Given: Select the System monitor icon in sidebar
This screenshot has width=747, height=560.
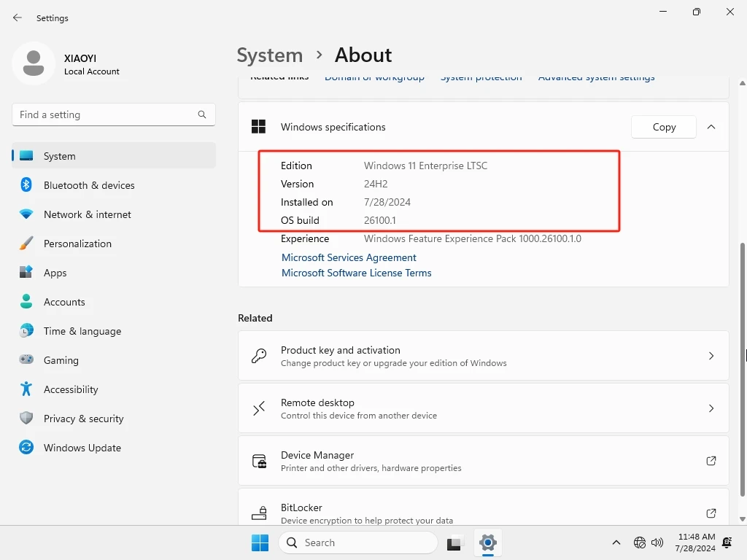Looking at the screenshot, I should pos(26,156).
